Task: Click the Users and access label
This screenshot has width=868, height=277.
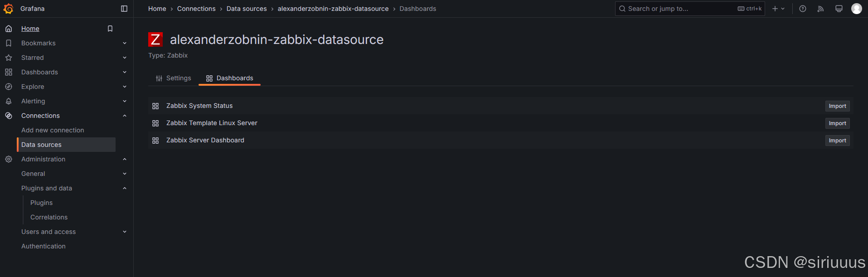Action: (48, 232)
